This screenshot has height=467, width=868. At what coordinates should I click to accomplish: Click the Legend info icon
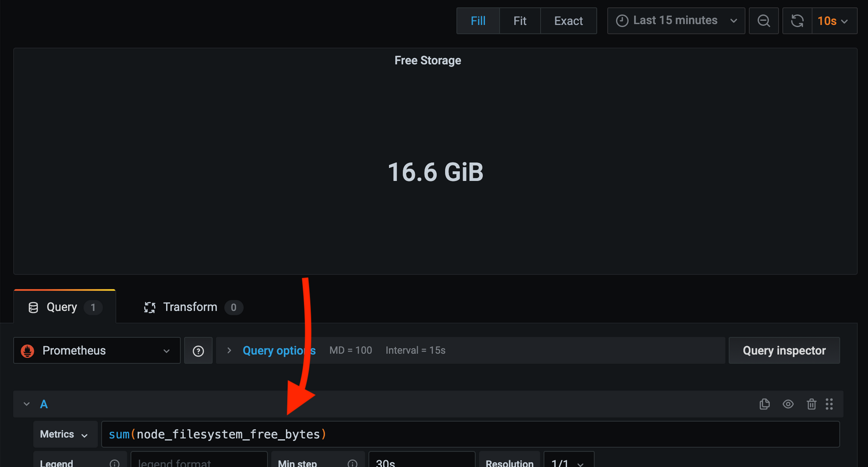tap(115, 463)
